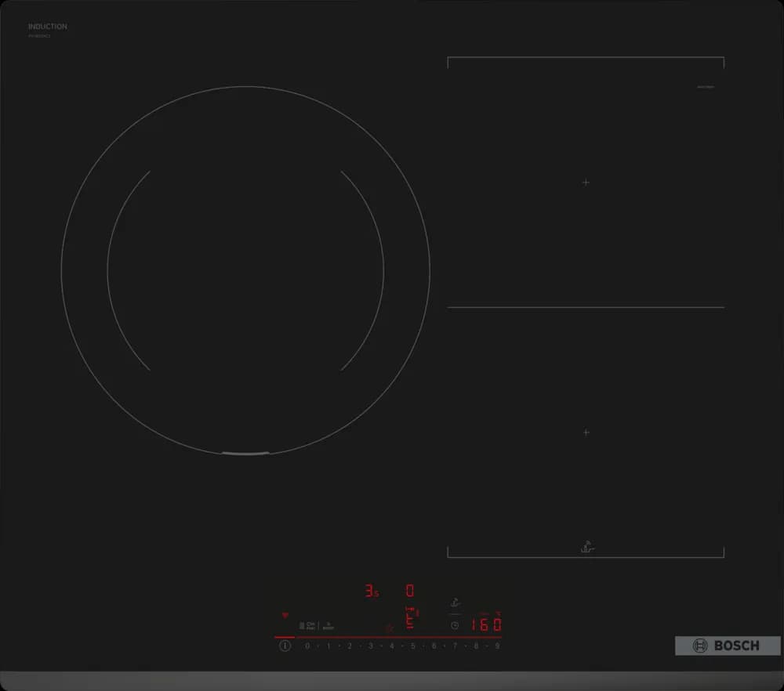Screen dimensions: 784x691
Task: Click the INDUCTION label text
Action: click(x=48, y=27)
